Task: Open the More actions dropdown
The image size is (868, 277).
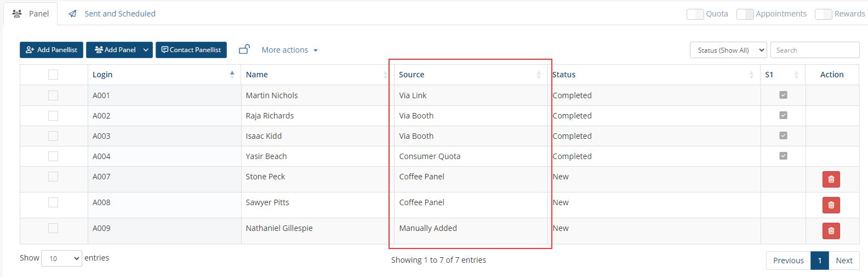Action: tap(289, 50)
